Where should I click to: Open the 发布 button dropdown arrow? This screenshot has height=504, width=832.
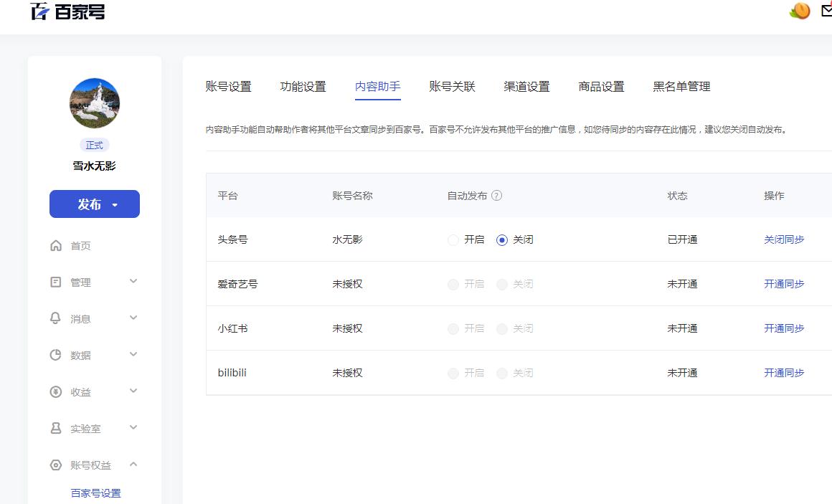[115, 205]
